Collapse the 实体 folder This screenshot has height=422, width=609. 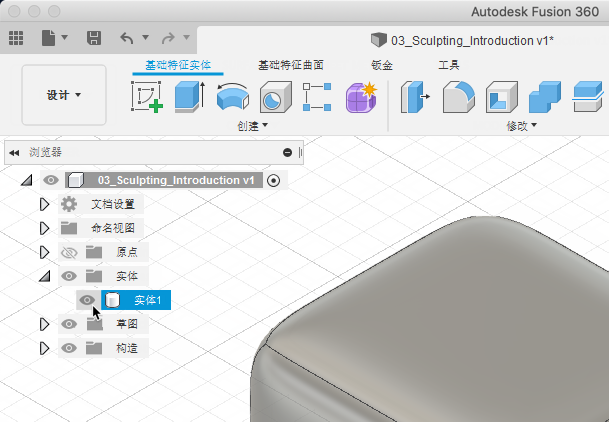(44, 276)
